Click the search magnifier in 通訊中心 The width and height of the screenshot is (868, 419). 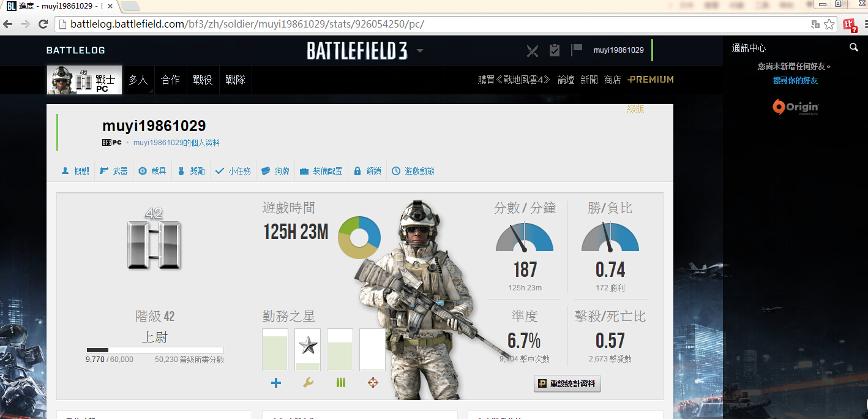pyautogui.click(x=853, y=48)
